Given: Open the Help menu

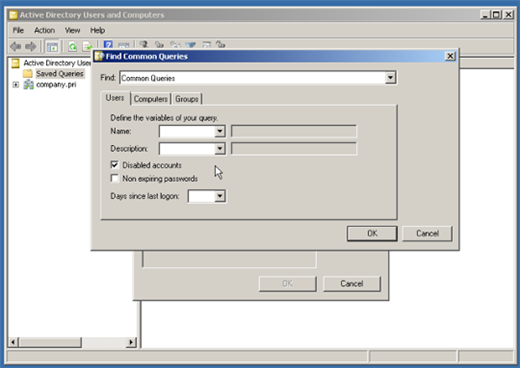Looking at the screenshot, I should [97, 30].
